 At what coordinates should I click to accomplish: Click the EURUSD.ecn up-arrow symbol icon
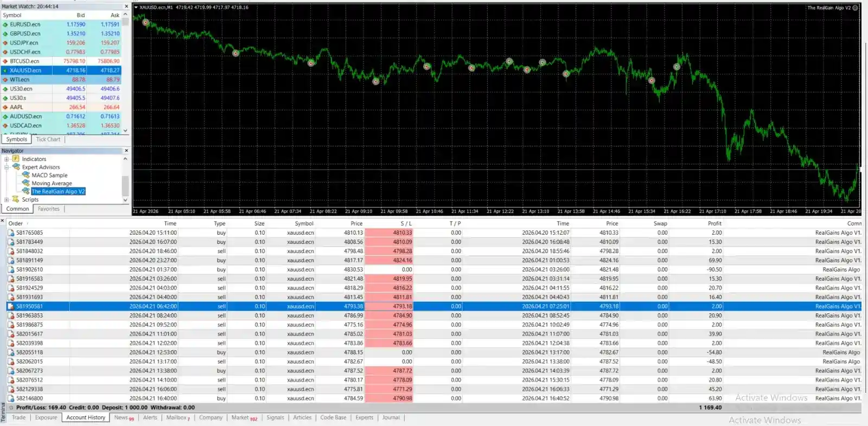5,24
